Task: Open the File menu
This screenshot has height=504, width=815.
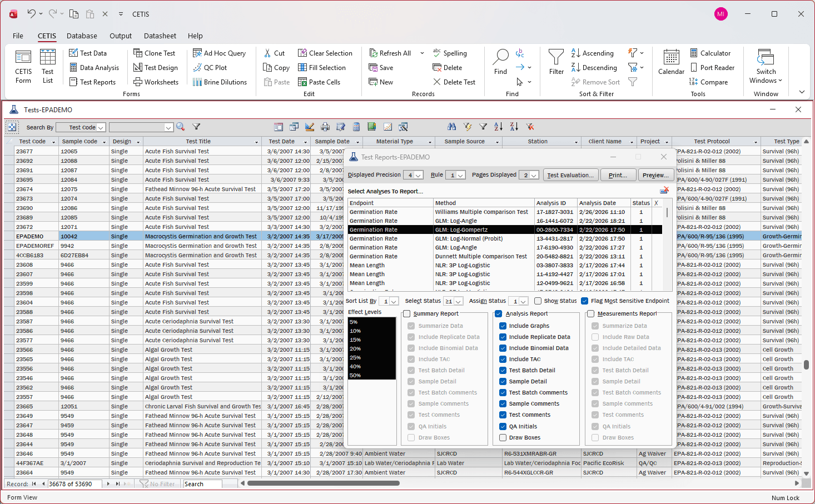Action: [18, 36]
